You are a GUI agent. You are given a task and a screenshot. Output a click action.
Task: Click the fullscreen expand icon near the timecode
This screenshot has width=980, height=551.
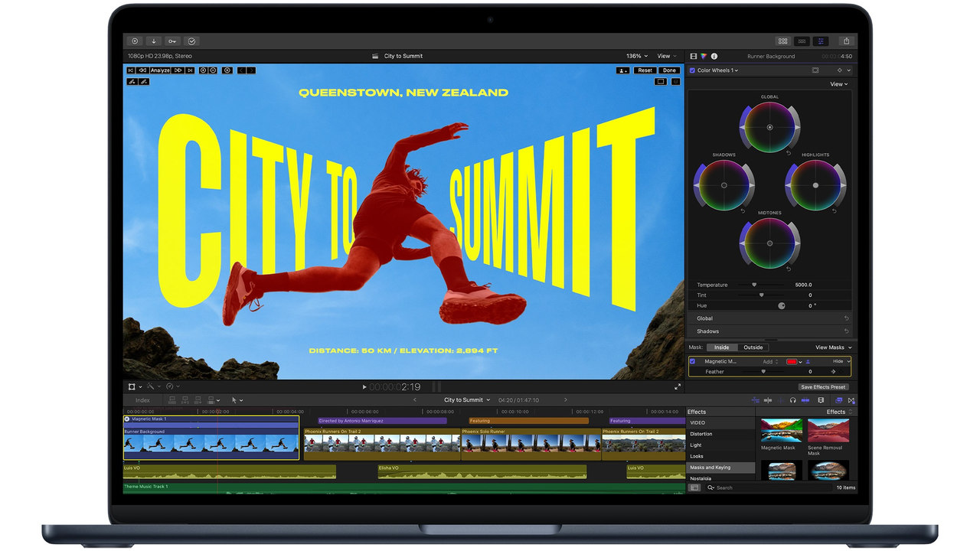[677, 387]
